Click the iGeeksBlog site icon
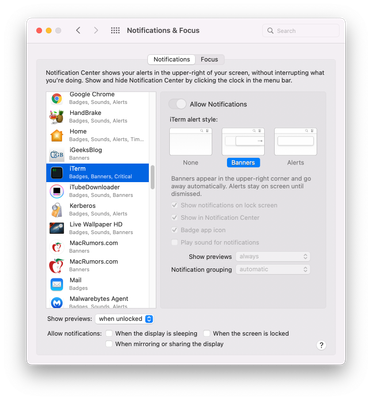Viewport: 372px width, 400px height. [x=57, y=154]
